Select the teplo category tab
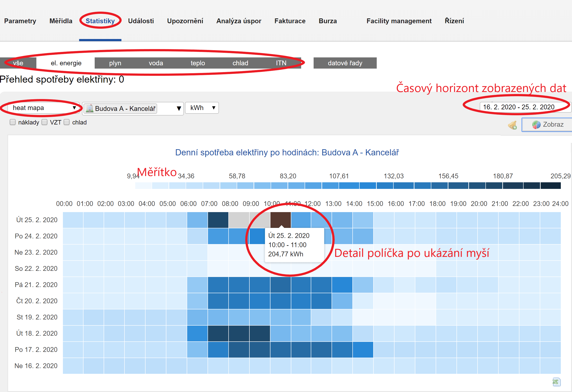The height and width of the screenshot is (392, 572). click(x=198, y=63)
